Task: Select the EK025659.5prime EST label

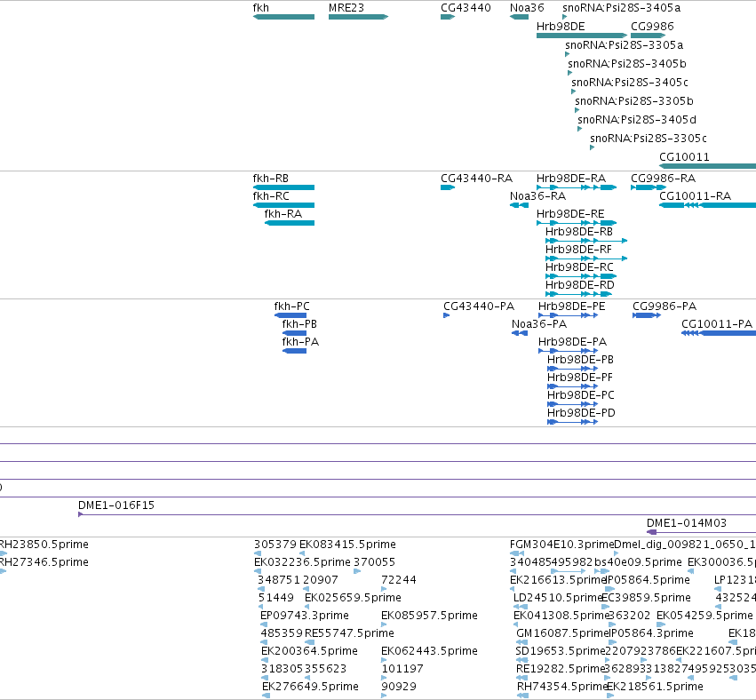Action: tap(353, 598)
